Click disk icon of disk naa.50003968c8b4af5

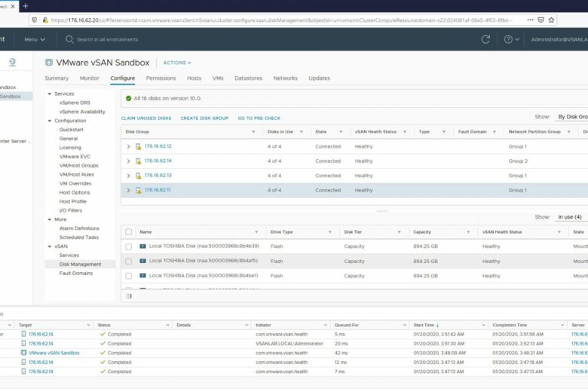tap(143, 261)
